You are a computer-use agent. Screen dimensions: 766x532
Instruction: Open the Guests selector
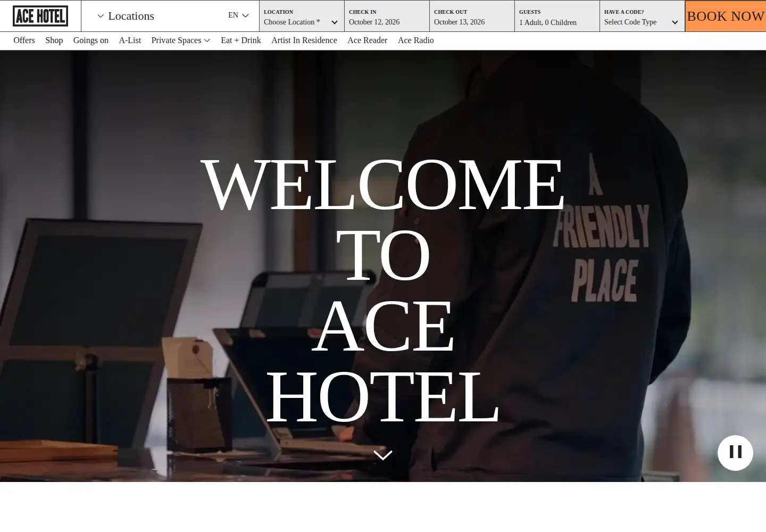coord(557,16)
